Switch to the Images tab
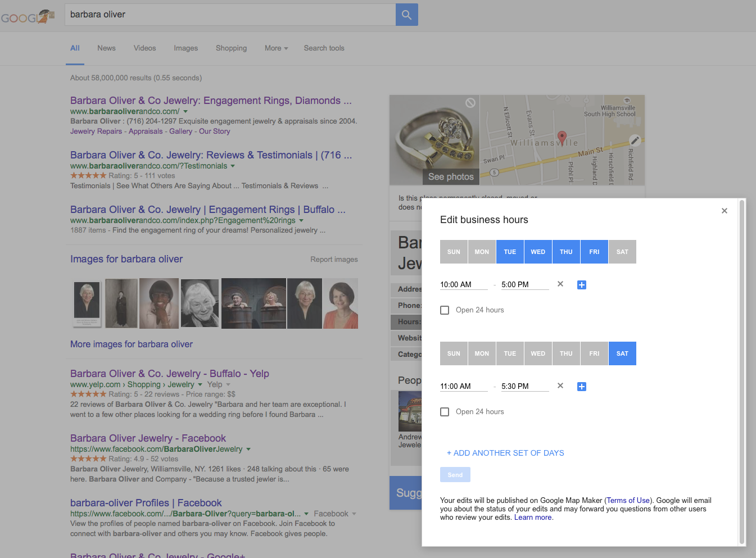 click(186, 48)
